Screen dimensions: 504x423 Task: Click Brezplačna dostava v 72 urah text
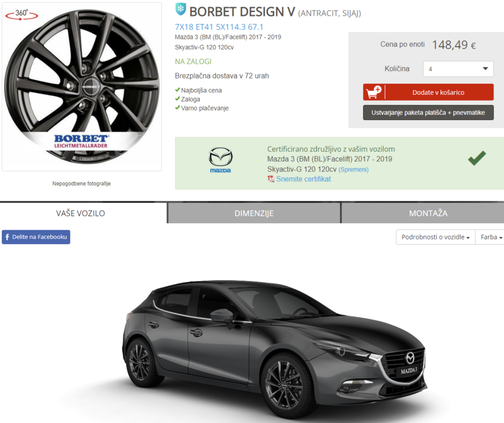tap(222, 76)
